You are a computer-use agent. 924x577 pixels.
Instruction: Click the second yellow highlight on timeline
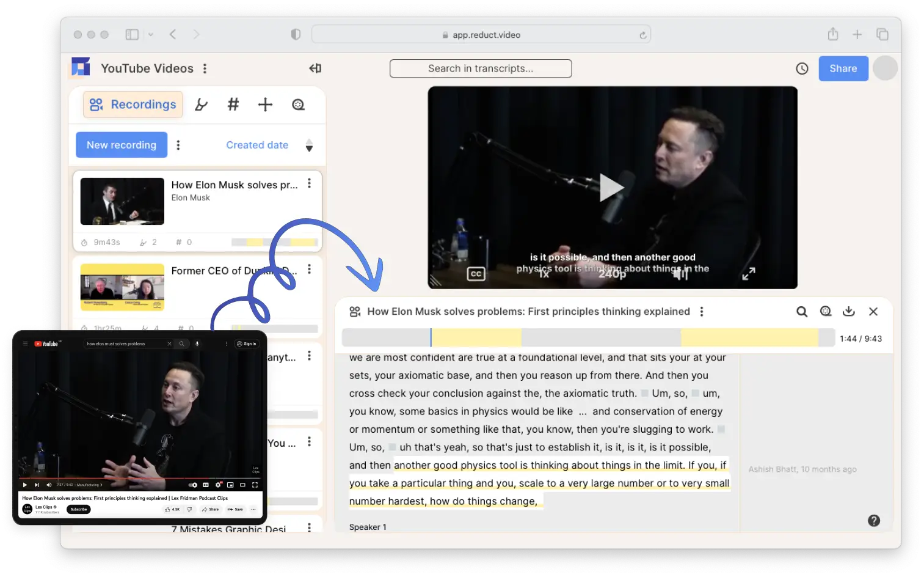pyautogui.click(x=749, y=337)
